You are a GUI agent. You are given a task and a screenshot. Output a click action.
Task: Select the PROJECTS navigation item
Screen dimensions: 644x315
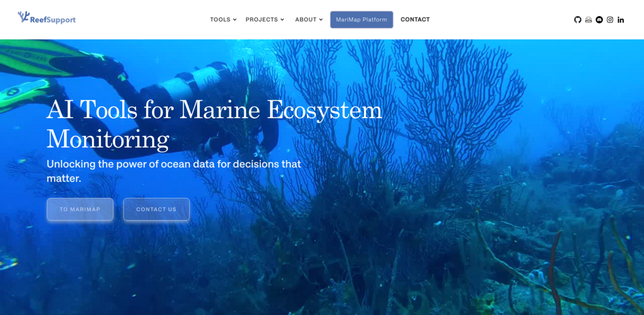tap(262, 19)
